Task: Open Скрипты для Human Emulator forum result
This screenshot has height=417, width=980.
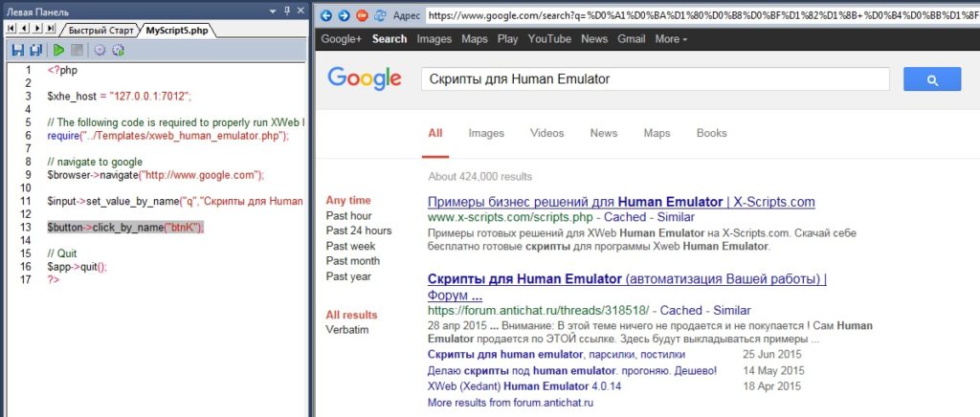Action: pyautogui.click(x=627, y=287)
